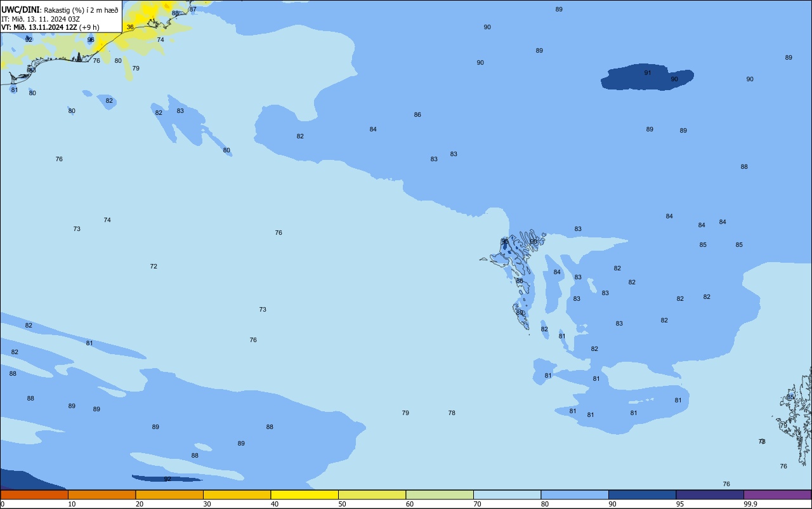Click the '91' value in the dark blue patch
Image resolution: width=812 pixels, height=509 pixels.
point(648,73)
